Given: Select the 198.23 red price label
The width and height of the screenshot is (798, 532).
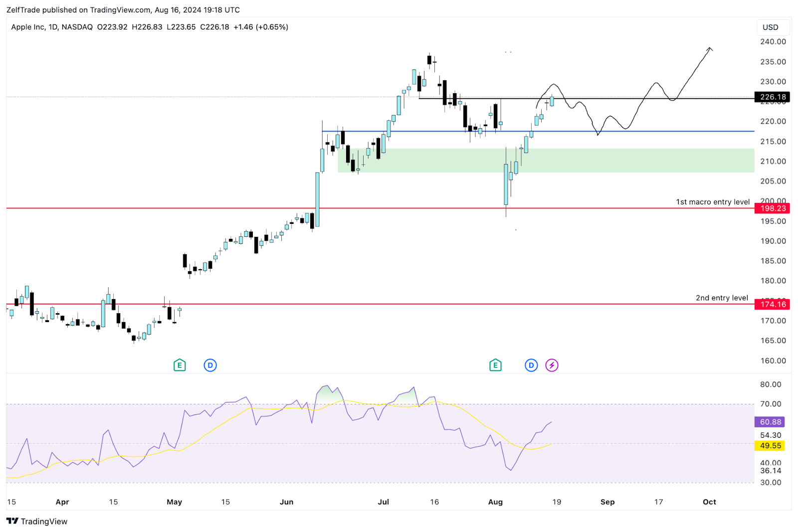Looking at the screenshot, I should tap(773, 208).
